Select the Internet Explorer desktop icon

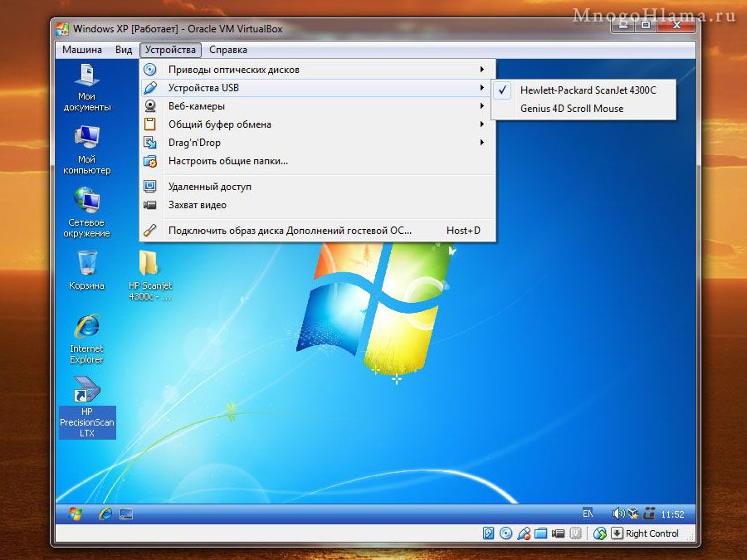pos(86,339)
